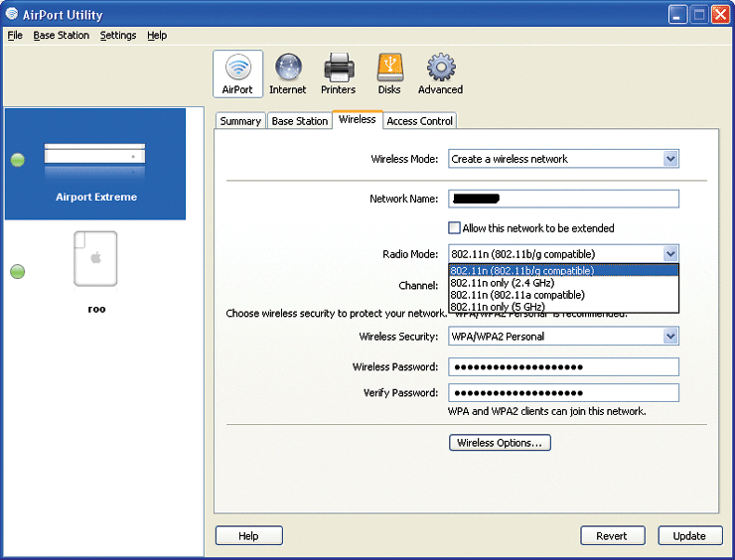Select the Airport Extreme base station
Screen dimensions: 735x560
pyautogui.click(x=95, y=164)
